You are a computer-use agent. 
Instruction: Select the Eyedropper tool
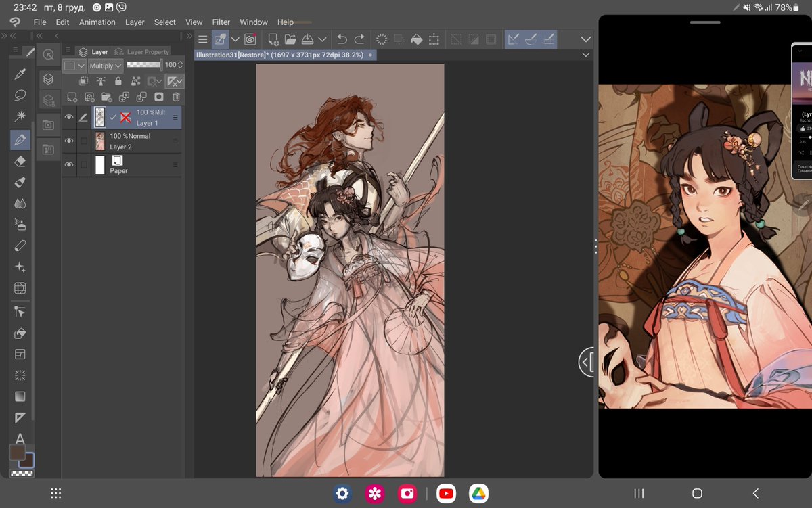(x=20, y=74)
